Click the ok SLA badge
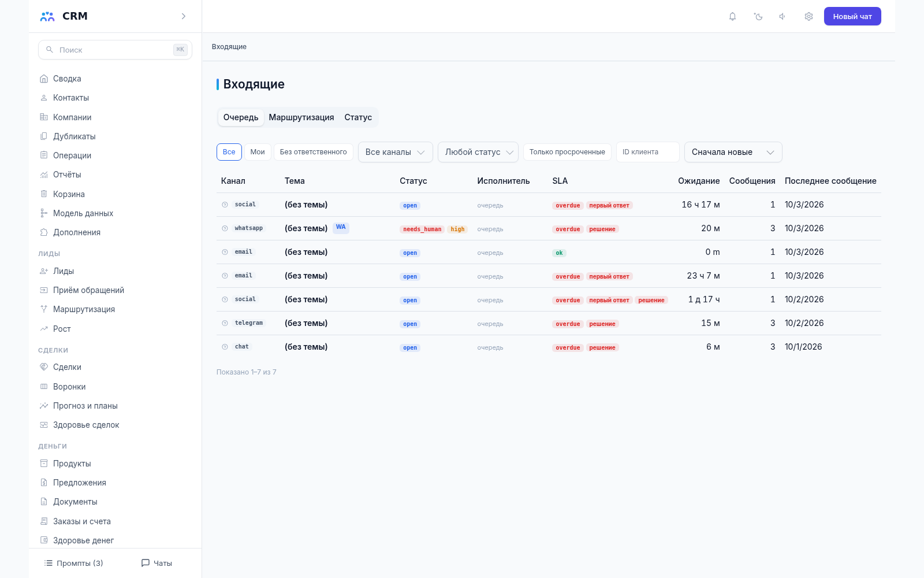The height and width of the screenshot is (578, 924). 559,253
